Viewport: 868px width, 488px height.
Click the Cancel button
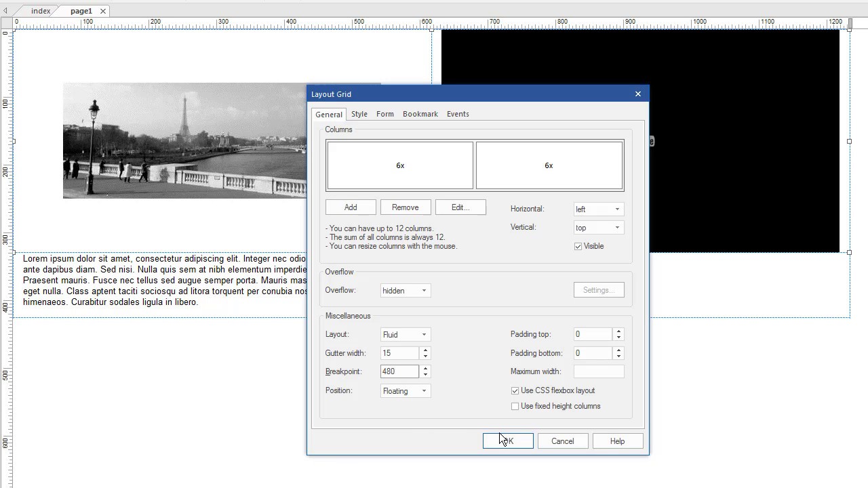(x=562, y=441)
